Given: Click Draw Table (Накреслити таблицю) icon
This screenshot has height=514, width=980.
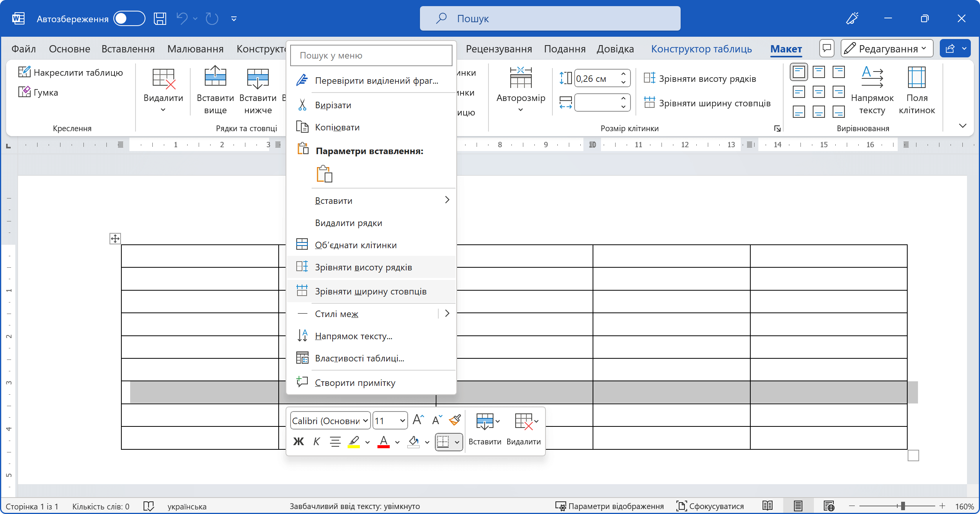Looking at the screenshot, I should pyautogui.click(x=24, y=72).
